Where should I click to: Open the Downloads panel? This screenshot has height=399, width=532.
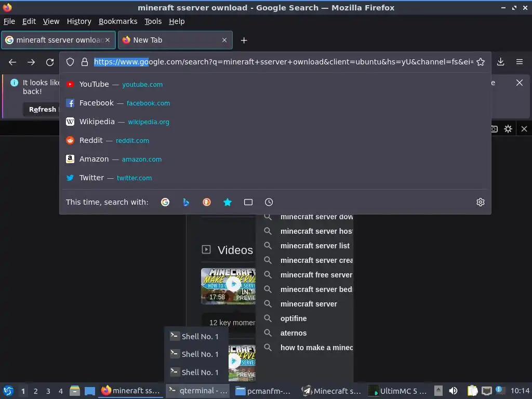(x=500, y=62)
